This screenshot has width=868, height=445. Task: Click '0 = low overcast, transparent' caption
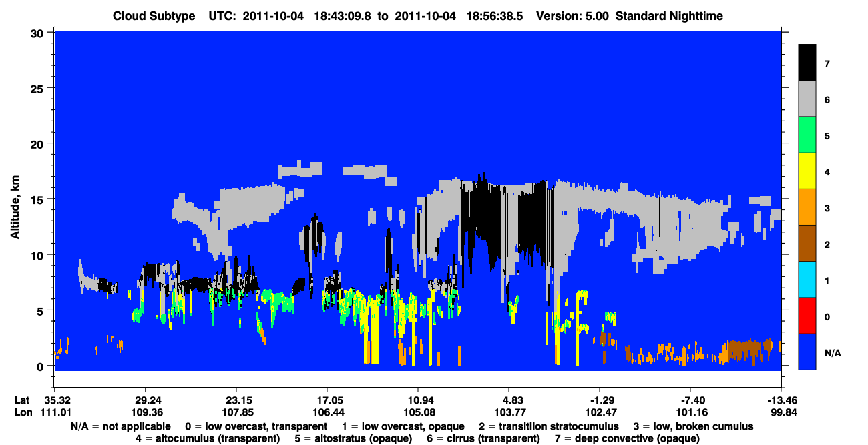256,426
